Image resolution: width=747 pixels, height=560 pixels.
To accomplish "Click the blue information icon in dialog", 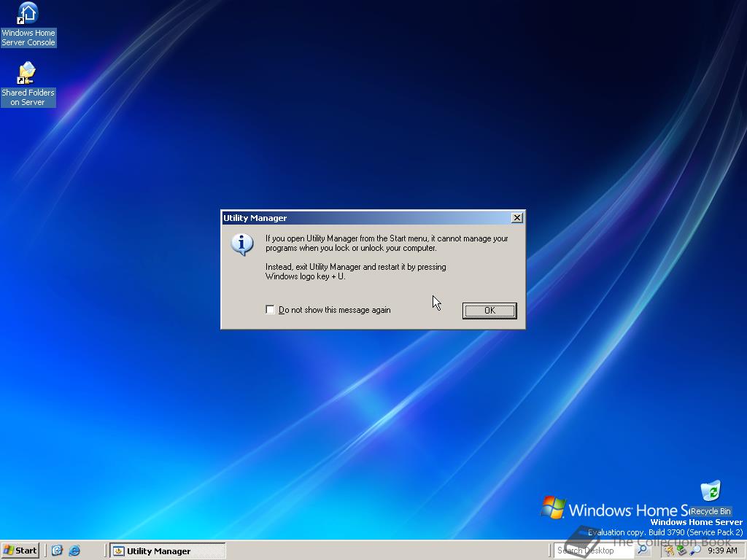I will click(242, 244).
